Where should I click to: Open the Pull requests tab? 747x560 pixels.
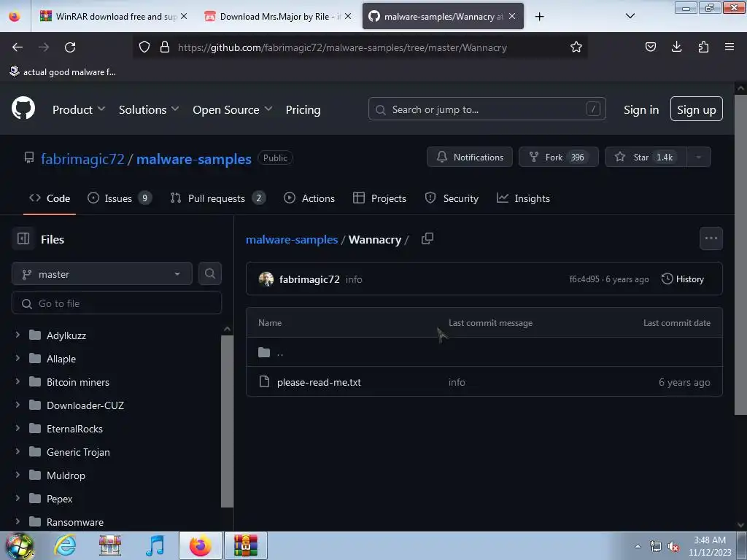[x=217, y=198]
